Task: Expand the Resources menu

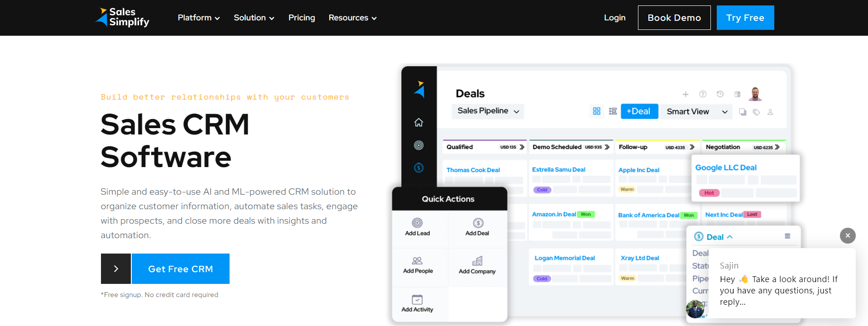Action: tap(352, 18)
